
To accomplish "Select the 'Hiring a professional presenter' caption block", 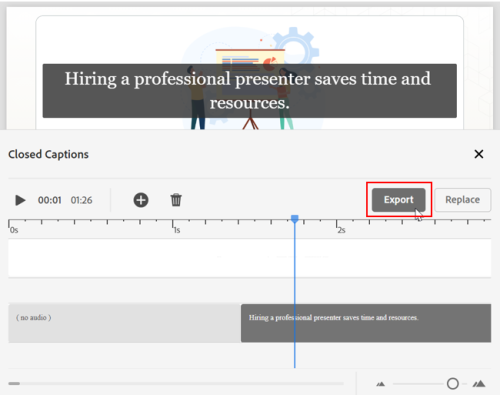I will (366, 323).
